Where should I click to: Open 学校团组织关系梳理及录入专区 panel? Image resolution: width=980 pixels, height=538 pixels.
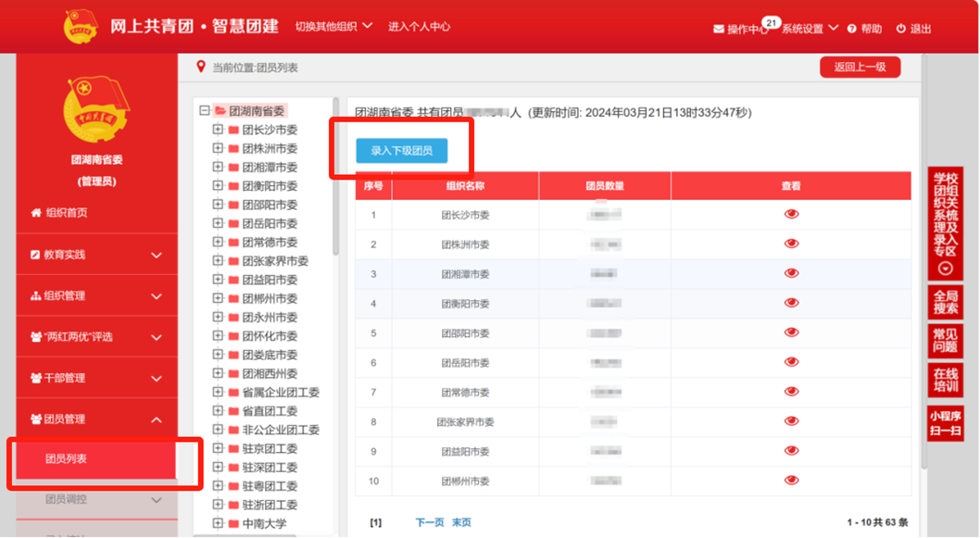pyautogui.click(x=945, y=224)
